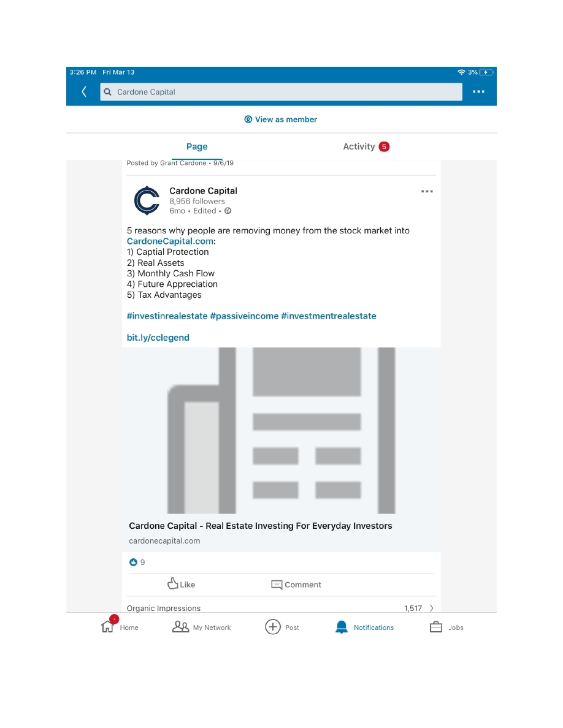Open My Network from bottom bar

click(180, 627)
